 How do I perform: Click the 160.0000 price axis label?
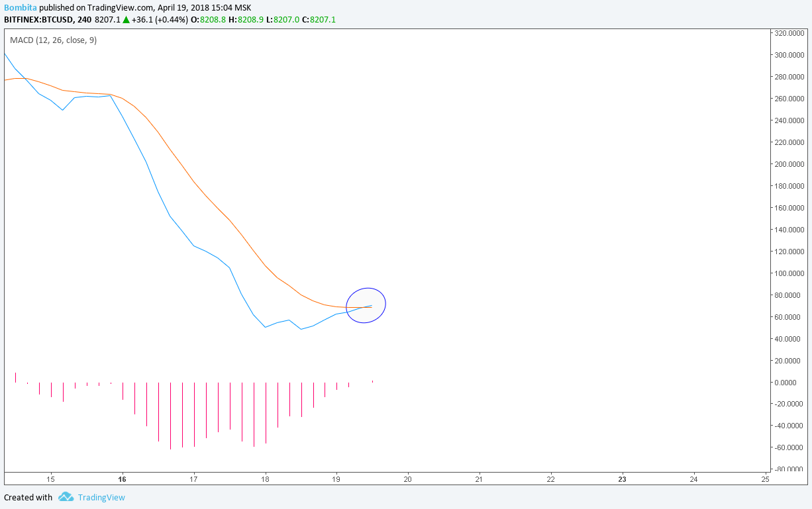789,208
